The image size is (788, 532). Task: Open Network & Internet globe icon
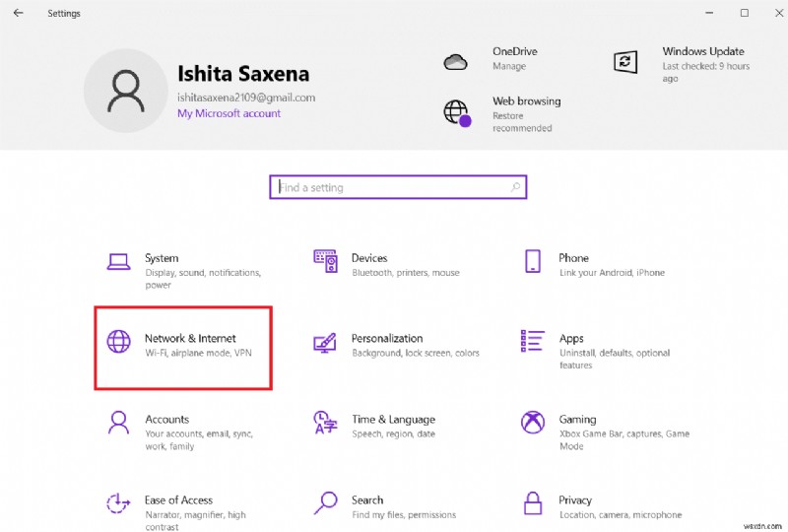[x=118, y=342]
